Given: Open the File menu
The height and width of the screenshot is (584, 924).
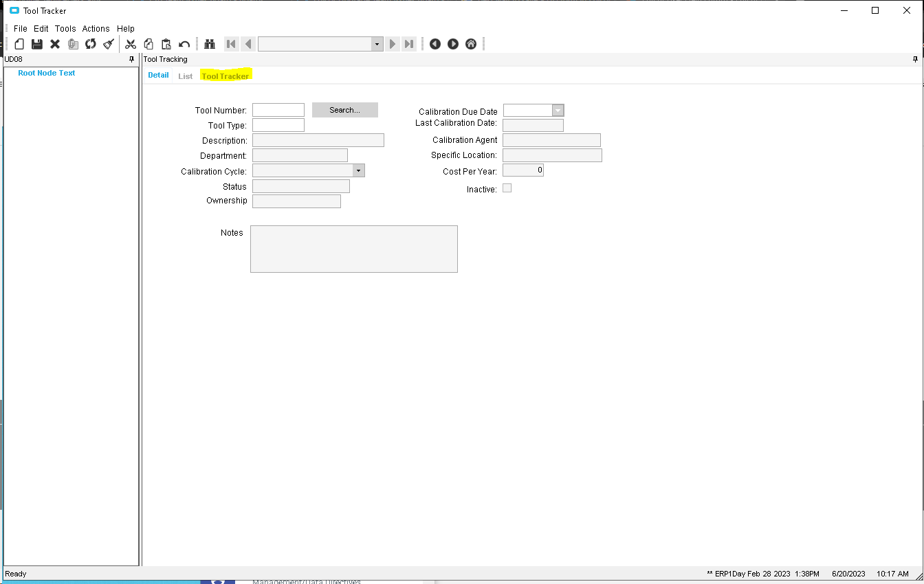Looking at the screenshot, I should click(21, 29).
